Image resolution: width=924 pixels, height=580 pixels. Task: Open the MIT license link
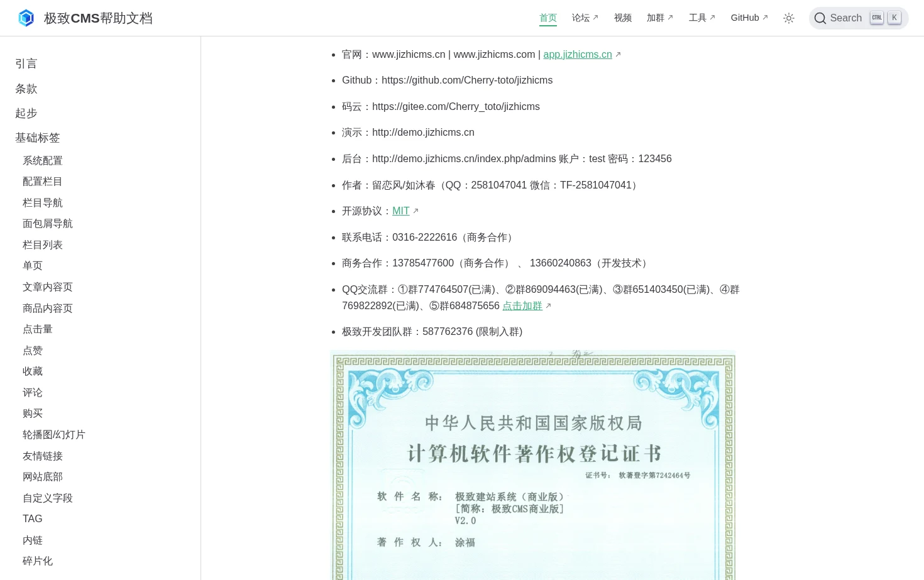click(401, 211)
